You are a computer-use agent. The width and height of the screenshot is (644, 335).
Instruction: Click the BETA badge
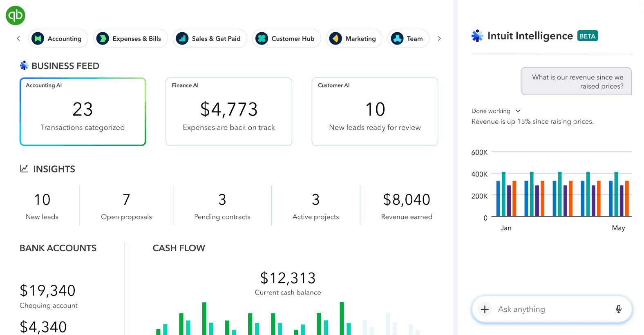coord(588,36)
